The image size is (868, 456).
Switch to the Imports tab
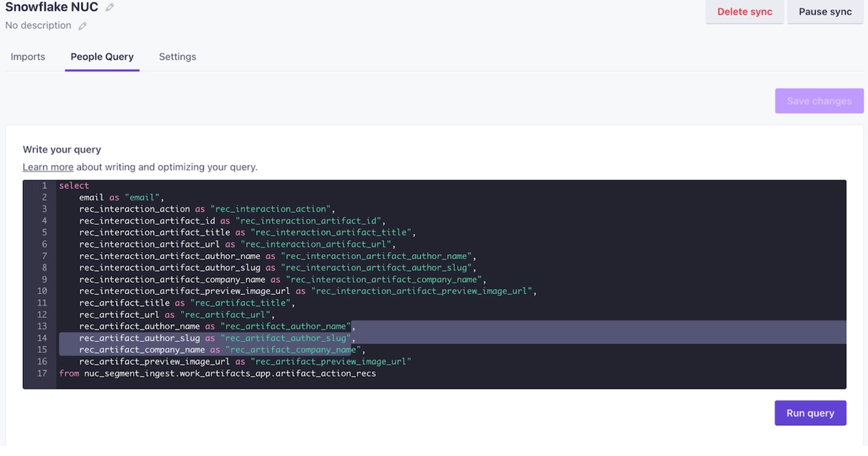pyautogui.click(x=27, y=56)
